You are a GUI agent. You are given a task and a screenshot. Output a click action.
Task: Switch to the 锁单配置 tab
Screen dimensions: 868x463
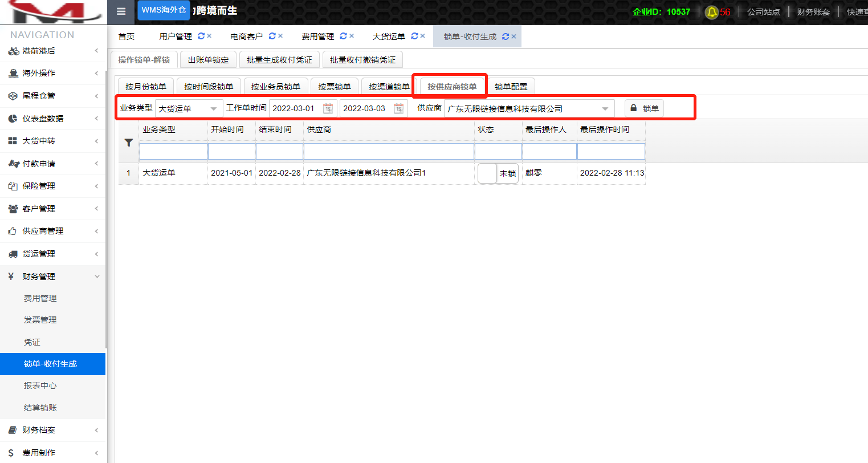click(511, 87)
